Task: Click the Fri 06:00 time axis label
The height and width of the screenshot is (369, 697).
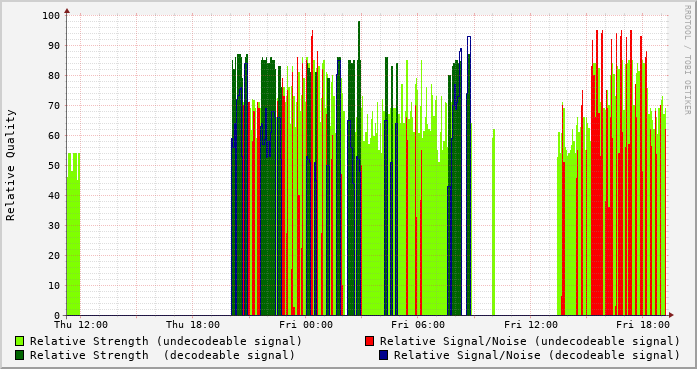Action: pyautogui.click(x=418, y=325)
